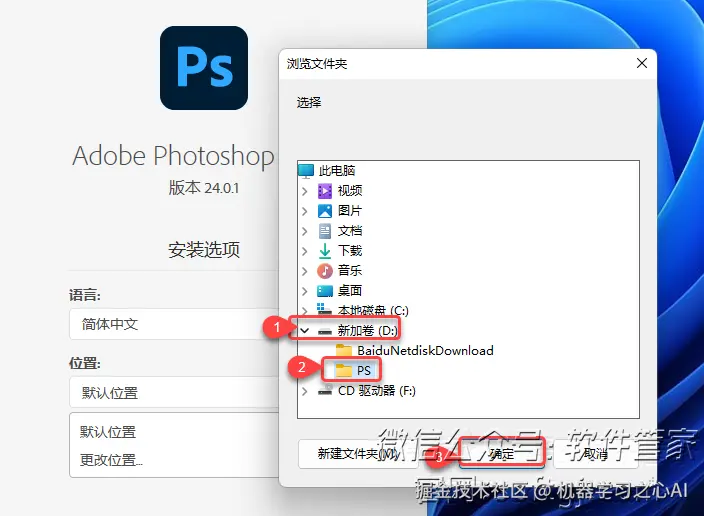Collapse the 新加卷 (D:) node
704x516 pixels.
point(305,331)
